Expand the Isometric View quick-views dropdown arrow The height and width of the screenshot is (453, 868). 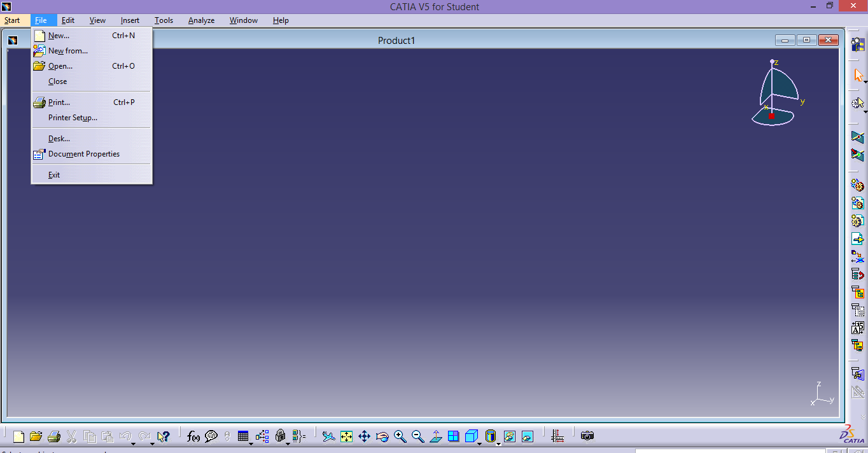coord(479,443)
